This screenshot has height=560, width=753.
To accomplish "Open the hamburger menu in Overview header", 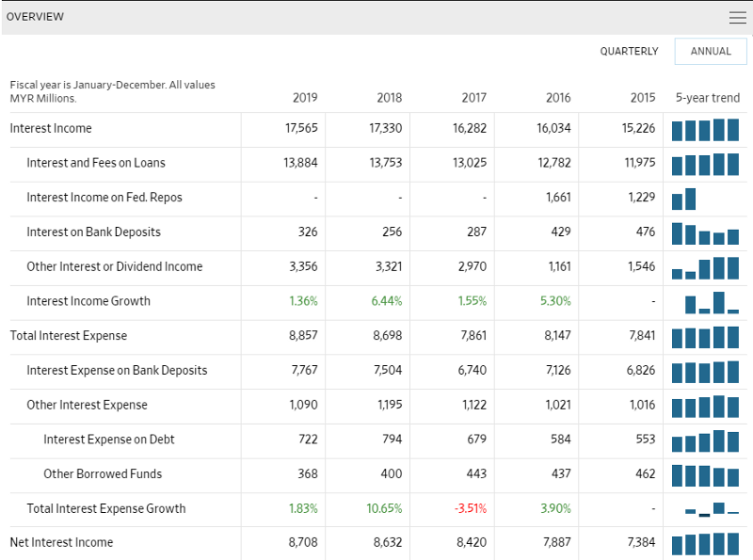I will (x=737, y=17).
